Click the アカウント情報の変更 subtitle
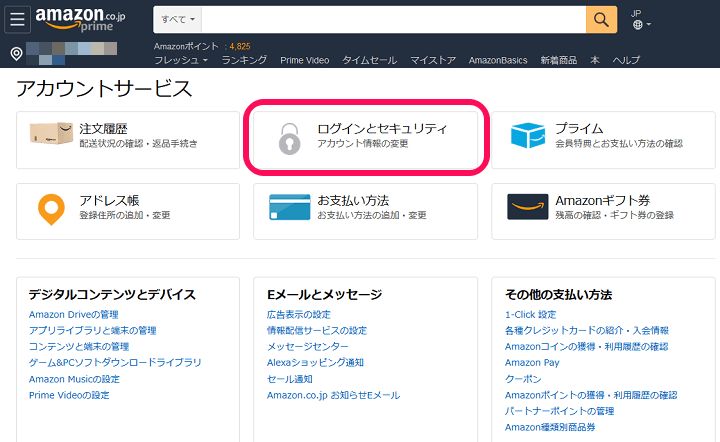 point(363,144)
